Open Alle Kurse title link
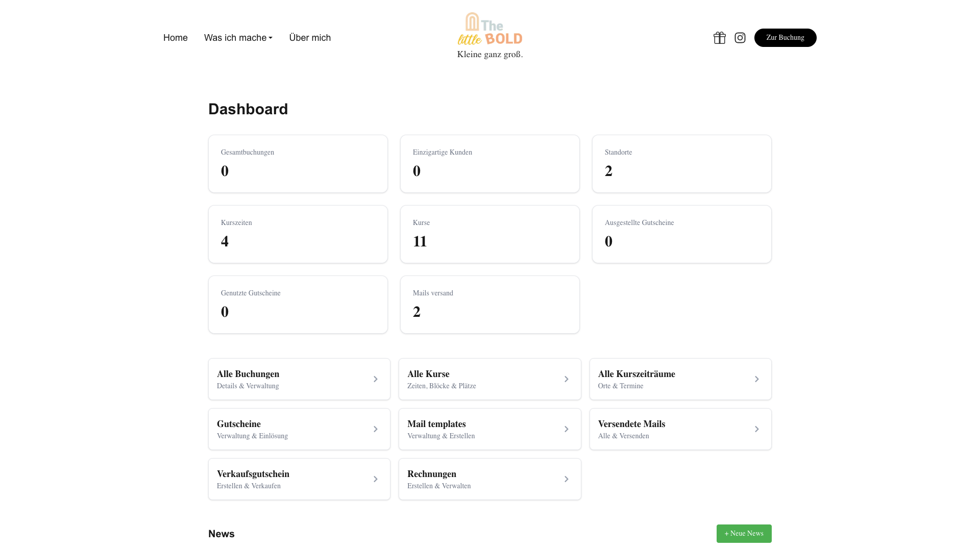The width and height of the screenshot is (980, 551). pos(428,374)
